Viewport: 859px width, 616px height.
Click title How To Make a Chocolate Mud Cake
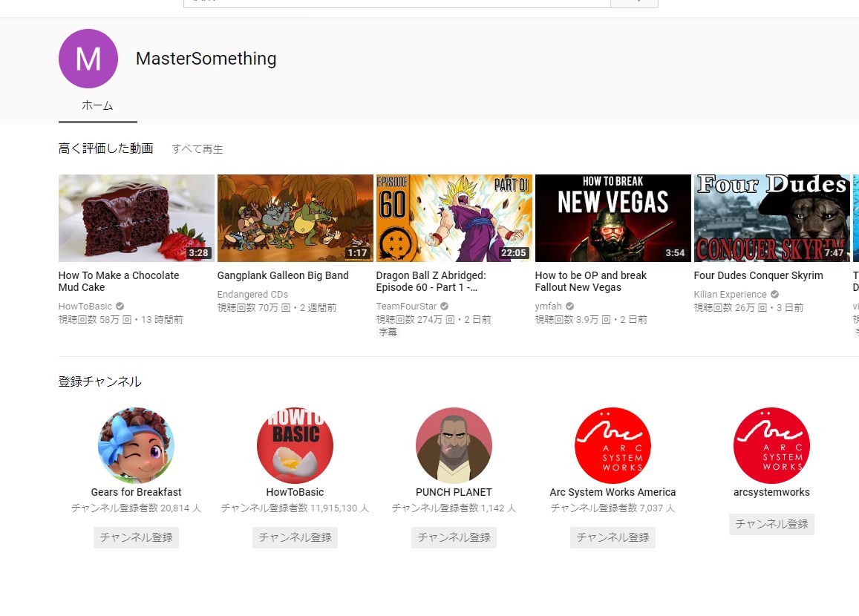tap(119, 281)
